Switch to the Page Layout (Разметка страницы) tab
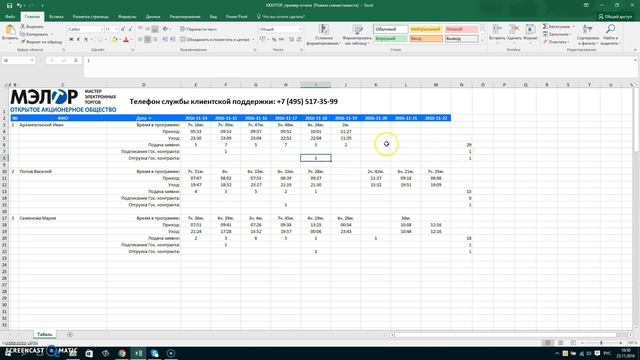640x360 pixels. tap(91, 17)
